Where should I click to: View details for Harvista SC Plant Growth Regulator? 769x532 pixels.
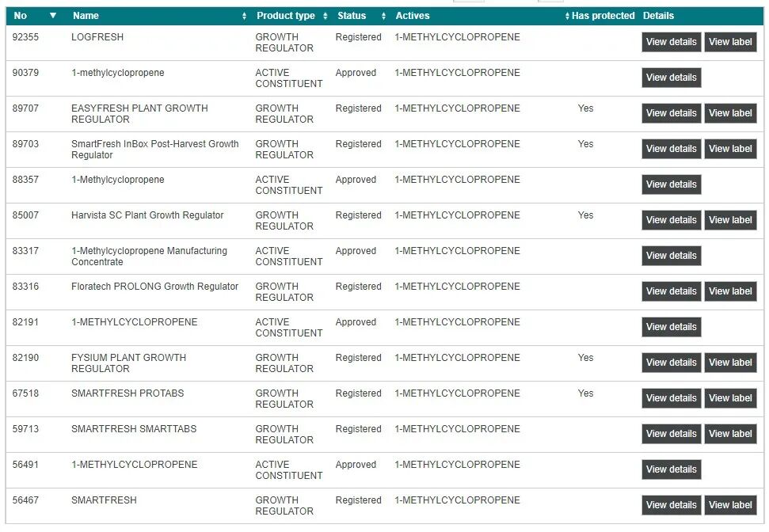672,220
